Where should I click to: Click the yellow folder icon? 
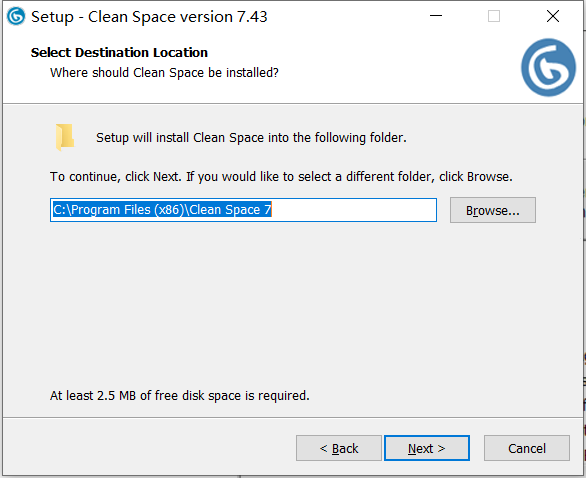(x=65, y=137)
